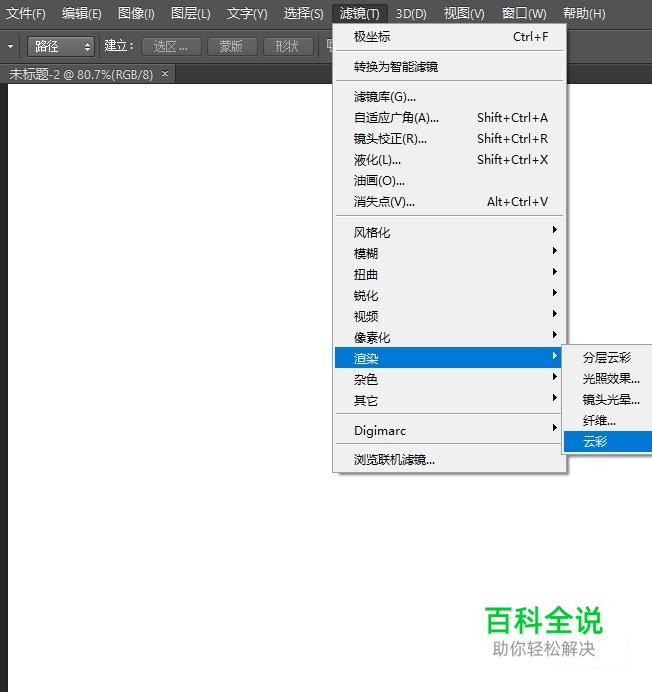652x692 pixels.
Task: Open the 文件(F) menu
Action: 26,14
